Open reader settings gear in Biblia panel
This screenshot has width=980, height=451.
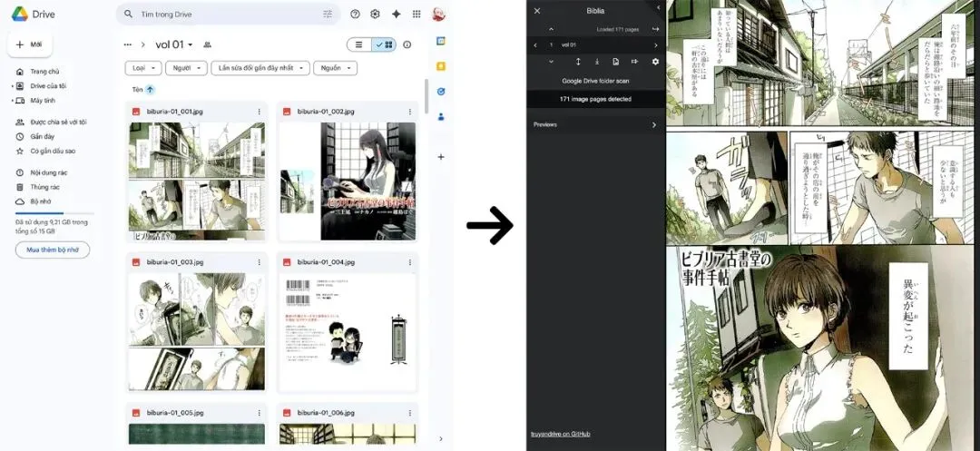(655, 61)
